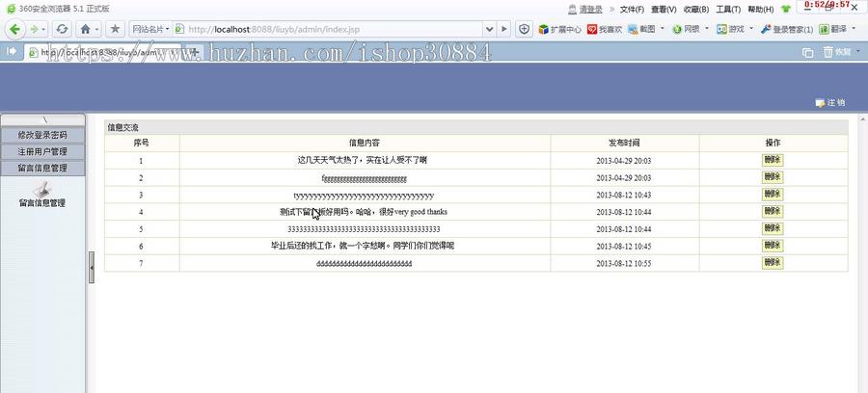Click the 信息内容 column header
The width and height of the screenshot is (868, 393).
tap(365, 144)
